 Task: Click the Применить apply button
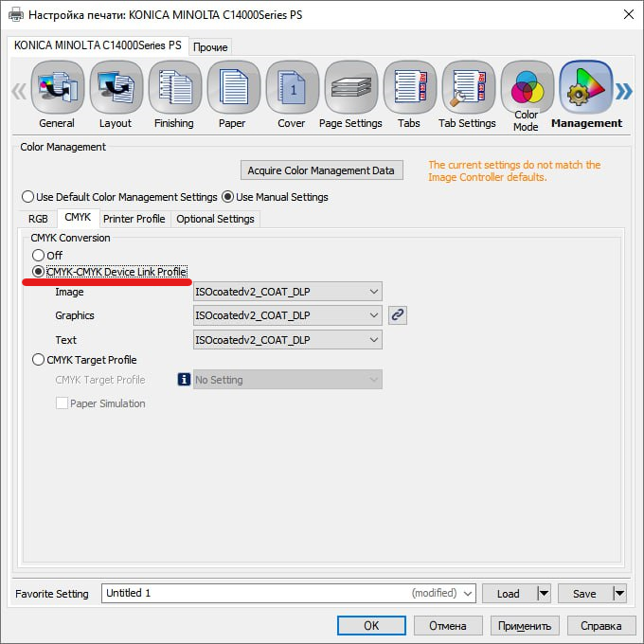pyautogui.click(x=525, y=625)
